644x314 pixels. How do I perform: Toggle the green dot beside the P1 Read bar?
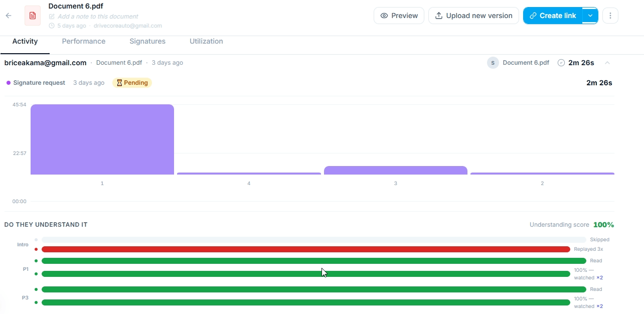click(35, 260)
